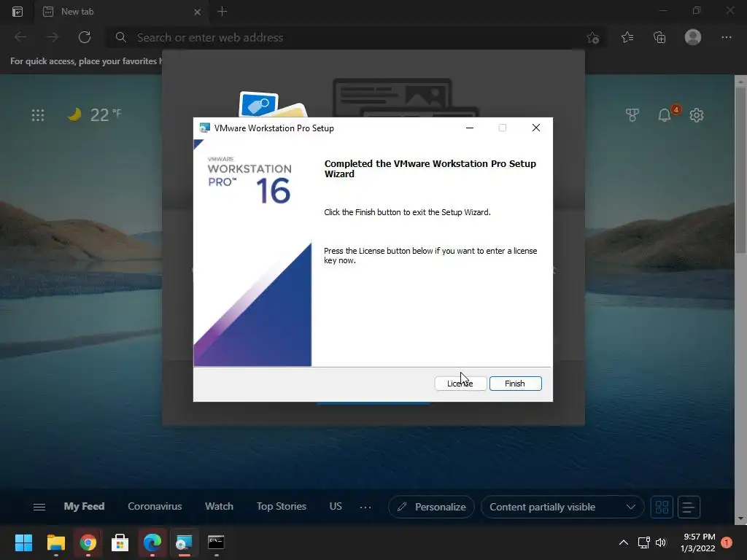Open the app launcher grid icon
This screenshot has height=560, width=747.
[38, 114]
